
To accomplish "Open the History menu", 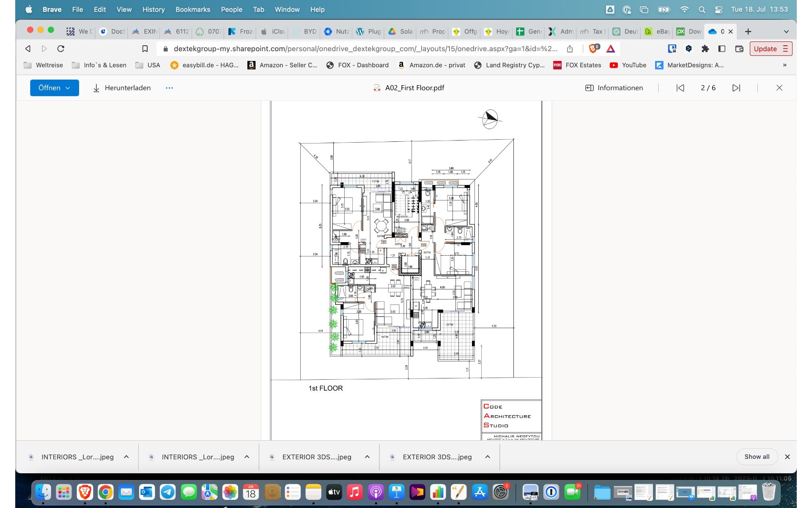I will tap(153, 9).
